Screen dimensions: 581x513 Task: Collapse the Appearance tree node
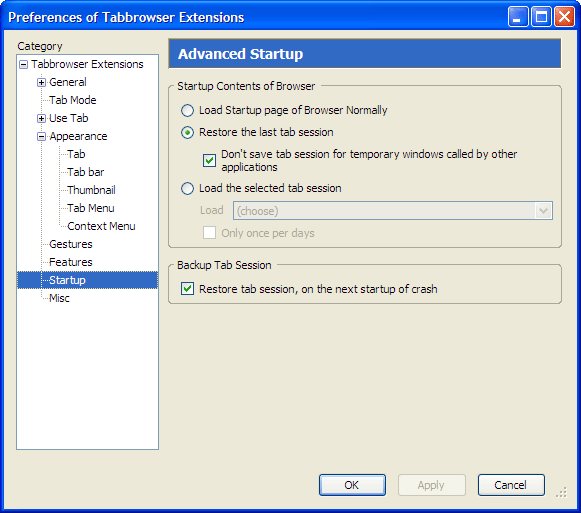(x=42, y=137)
